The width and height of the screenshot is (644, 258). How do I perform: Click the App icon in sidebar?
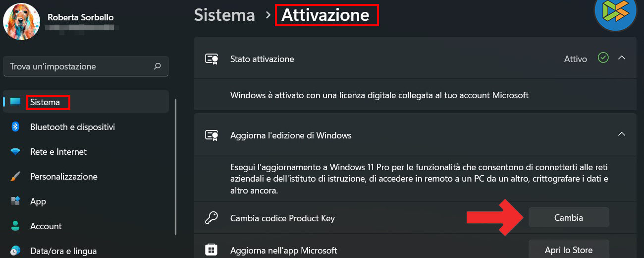pos(15,201)
